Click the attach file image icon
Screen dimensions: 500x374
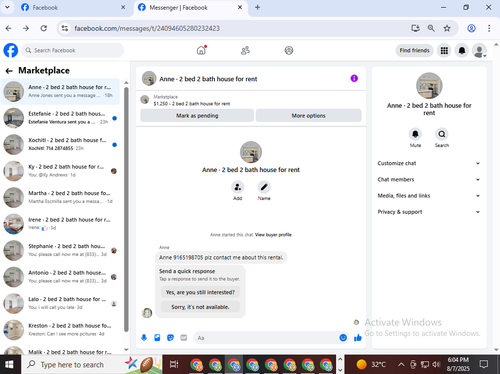[157, 338]
